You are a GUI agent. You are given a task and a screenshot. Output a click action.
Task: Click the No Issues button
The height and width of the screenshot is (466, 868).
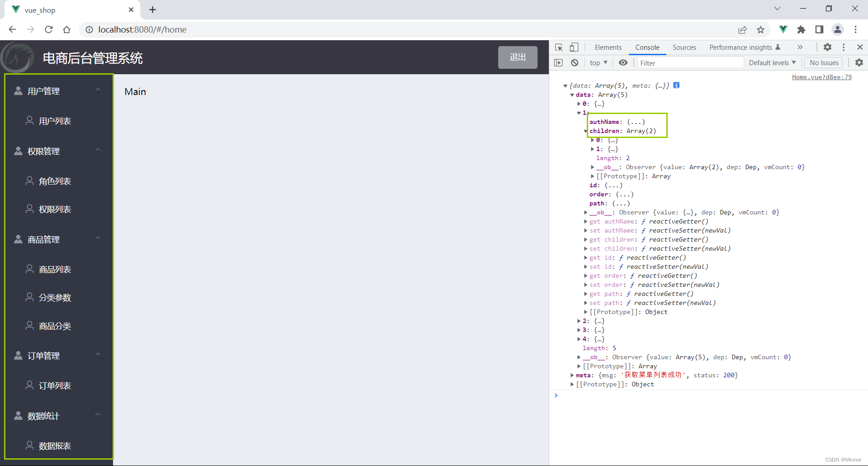click(x=824, y=62)
